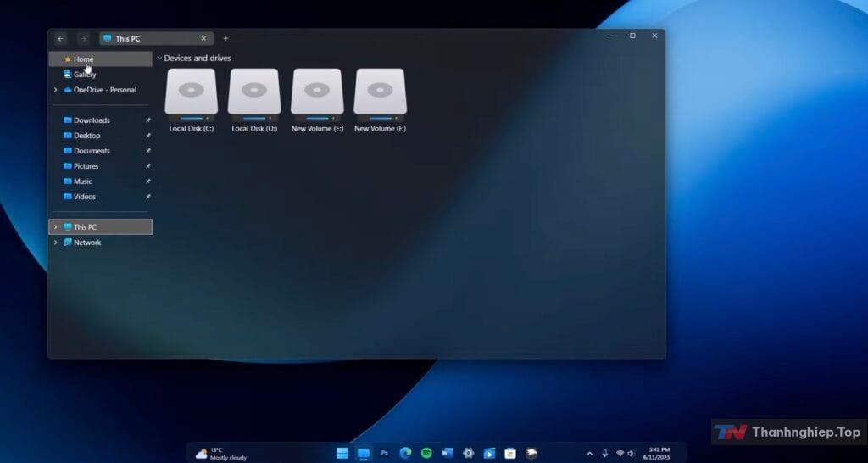Open the Music folder in sidebar
This screenshot has width=868, height=463.
tap(100, 181)
